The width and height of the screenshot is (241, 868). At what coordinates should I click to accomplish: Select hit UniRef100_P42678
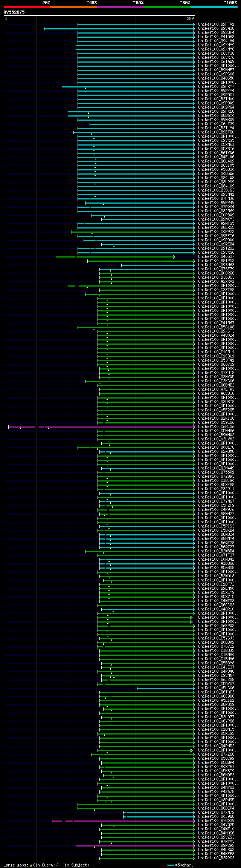click(x=216, y=792)
